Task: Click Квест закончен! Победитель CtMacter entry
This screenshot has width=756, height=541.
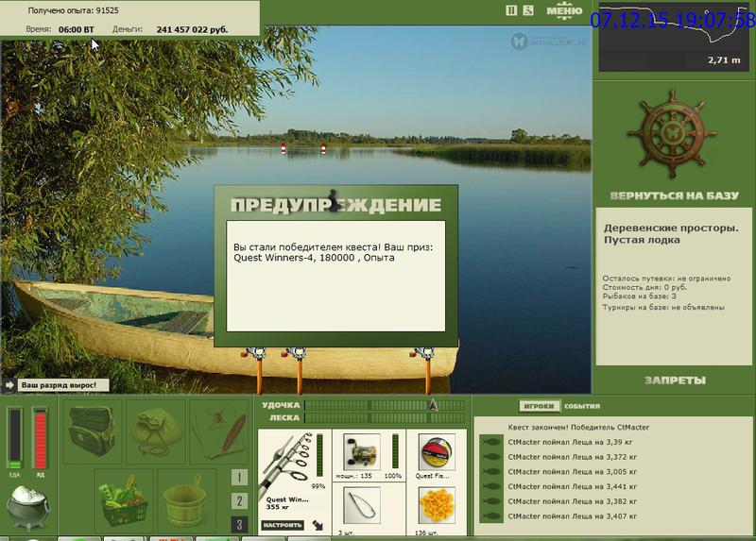Action: 578,428
